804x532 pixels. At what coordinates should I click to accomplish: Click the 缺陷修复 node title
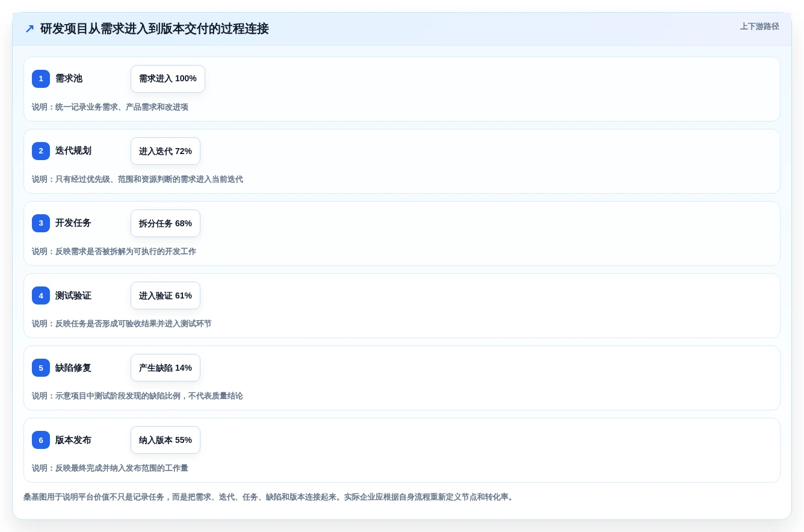click(x=73, y=368)
